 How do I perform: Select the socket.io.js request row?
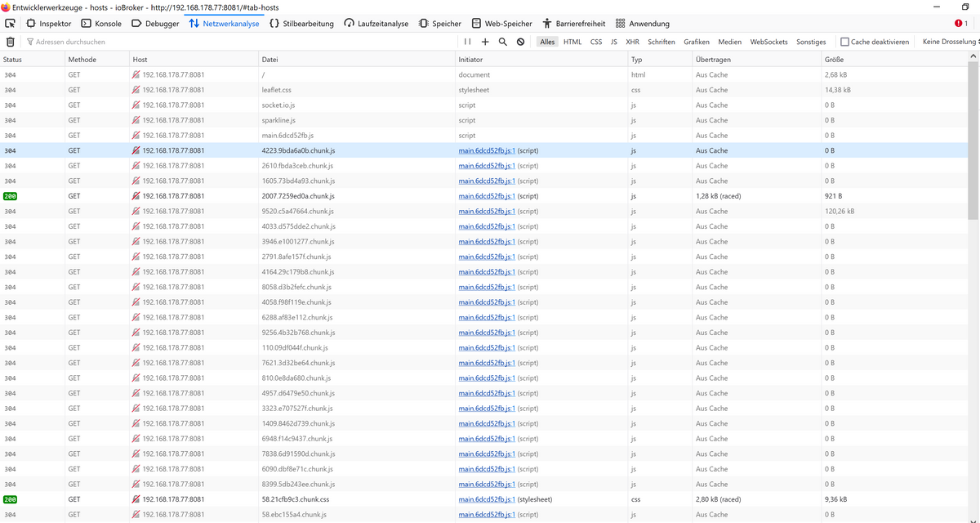(x=483, y=105)
